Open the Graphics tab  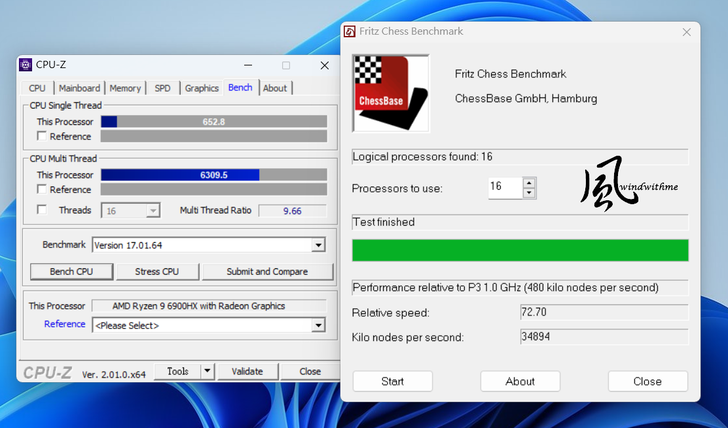pyautogui.click(x=201, y=88)
